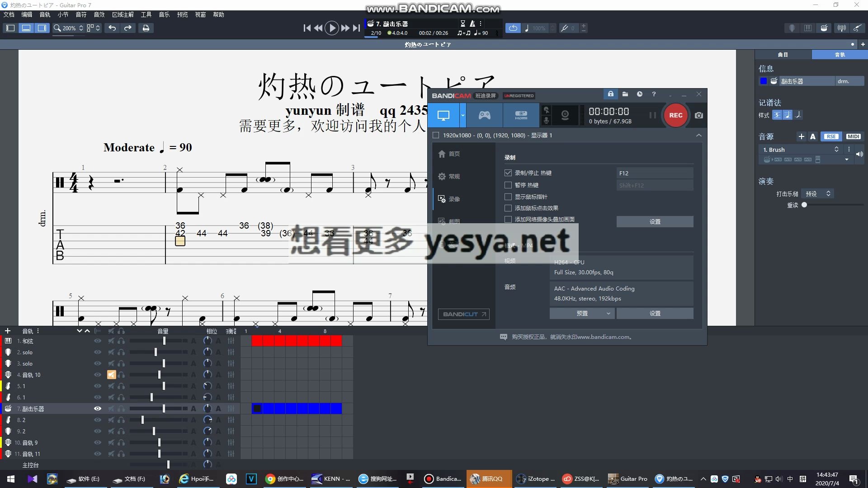Open the iZotope taskbar app
Screen dimensions: 868x488
[535, 479]
